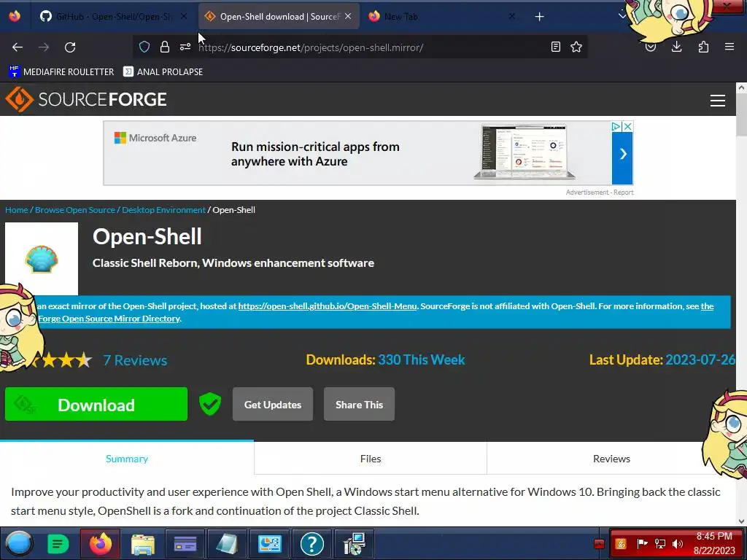Screen dimensions: 747x560
Task: Open the site permissions icon in address bar
Action: pos(185,47)
